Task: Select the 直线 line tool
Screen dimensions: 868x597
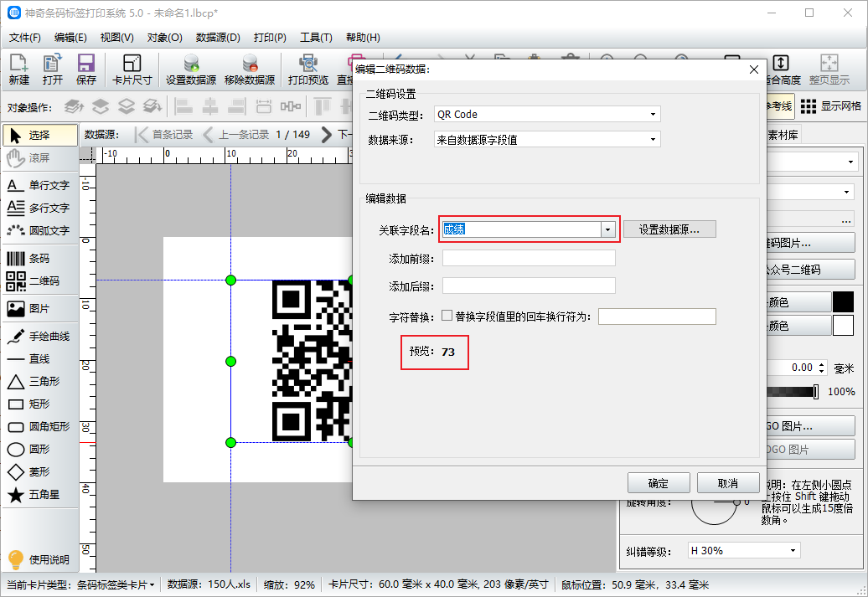Action: tap(40, 359)
